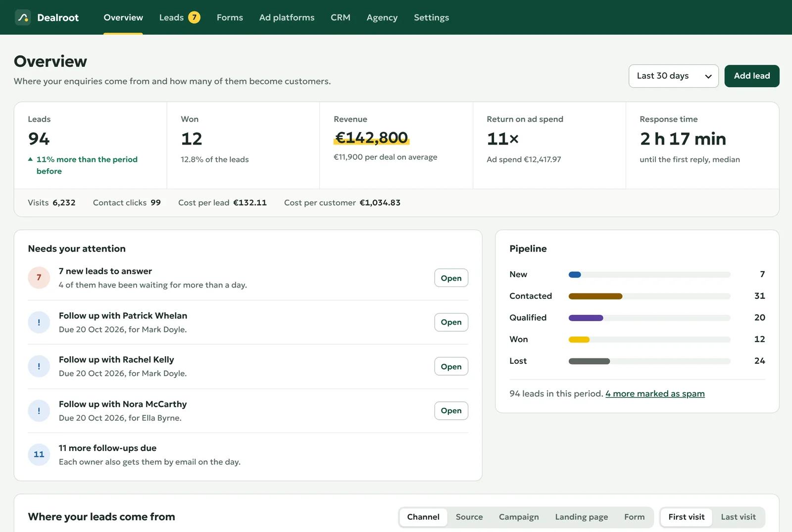
Task: Click the grey Lost pipeline bar
Action: 589,361
